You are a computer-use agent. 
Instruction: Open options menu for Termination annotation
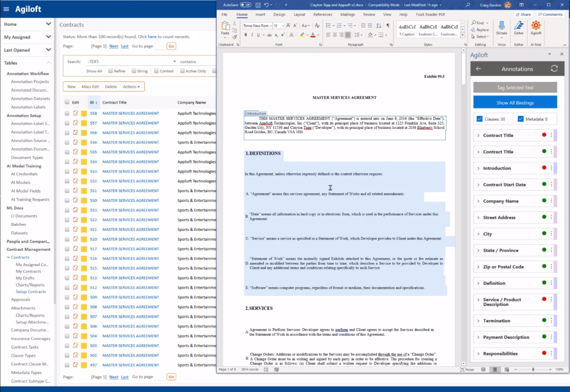click(551, 321)
